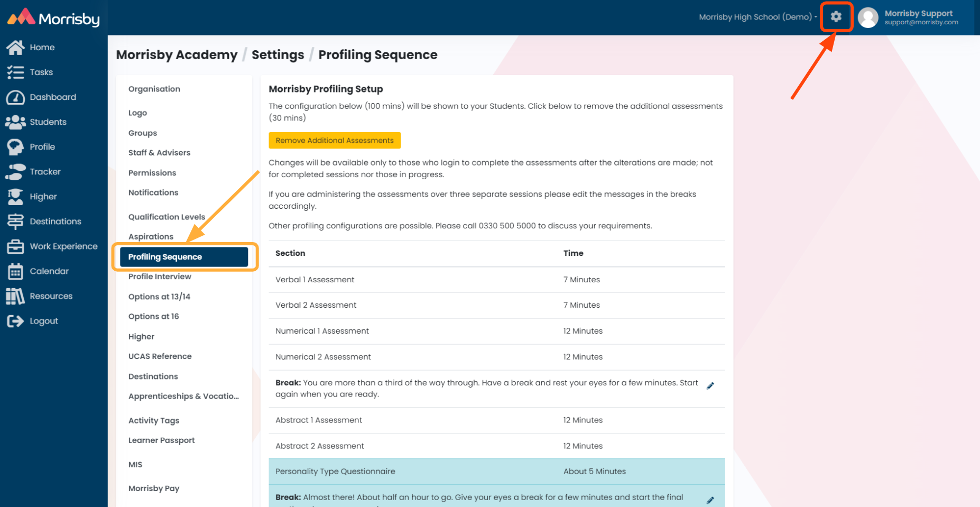
Task: Open Learner Passport settings
Action: click(161, 440)
